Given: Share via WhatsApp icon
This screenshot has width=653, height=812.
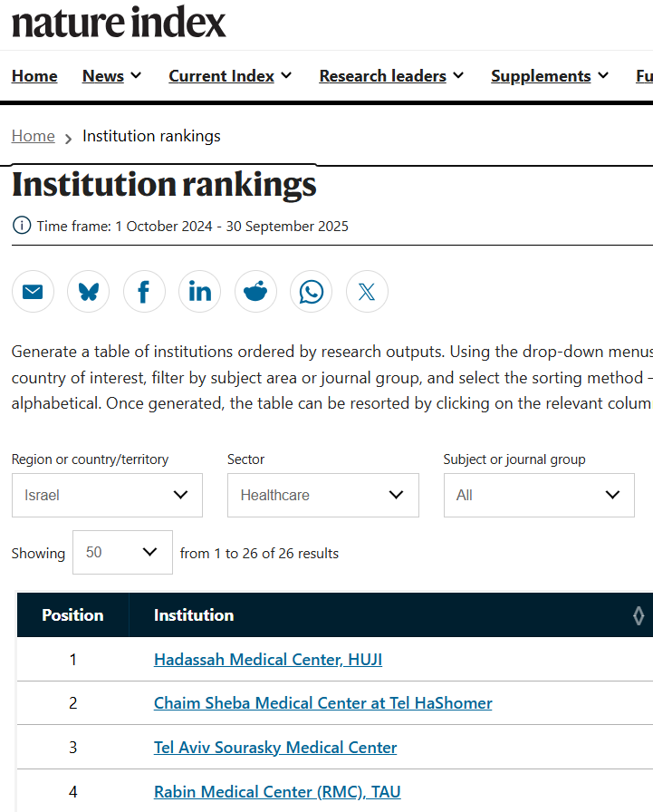Looking at the screenshot, I should 312,292.
